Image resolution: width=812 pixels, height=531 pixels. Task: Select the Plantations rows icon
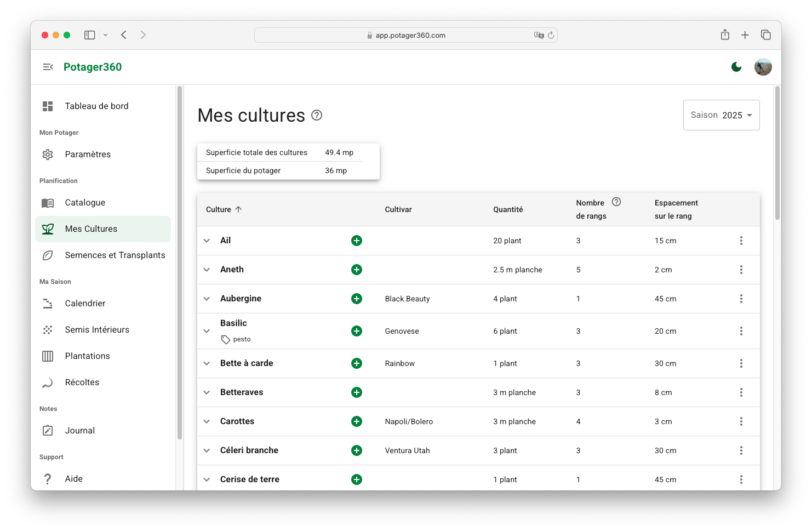[x=48, y=356]
